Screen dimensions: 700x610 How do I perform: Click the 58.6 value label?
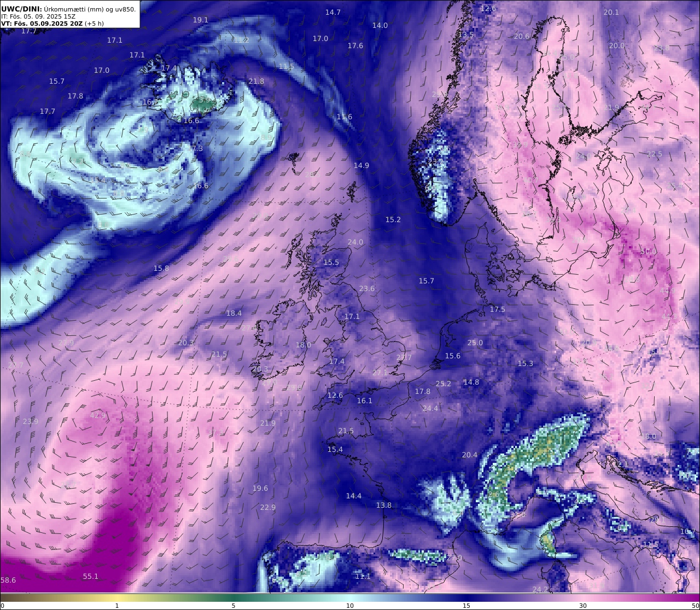(x=8, y=580)
